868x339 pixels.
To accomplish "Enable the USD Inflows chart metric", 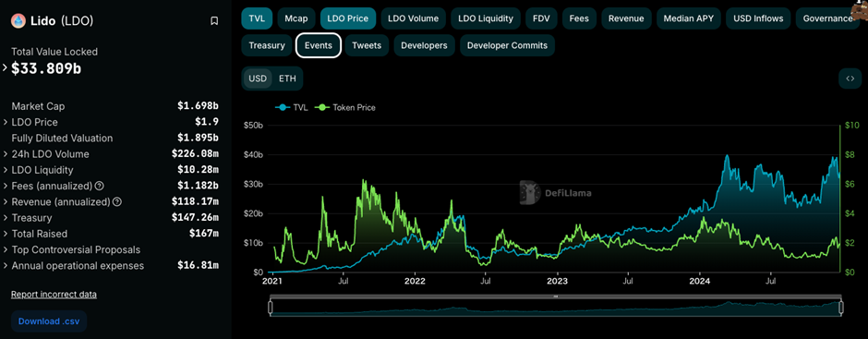I will pos(758,18).
